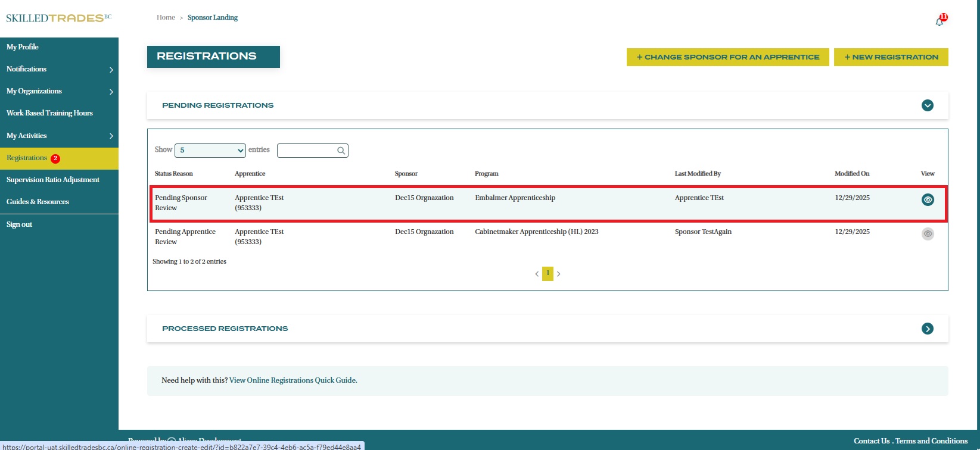Go to previous page arrow in pagination
The height and width of the screenshot is (450, 980).
[537, 274]
